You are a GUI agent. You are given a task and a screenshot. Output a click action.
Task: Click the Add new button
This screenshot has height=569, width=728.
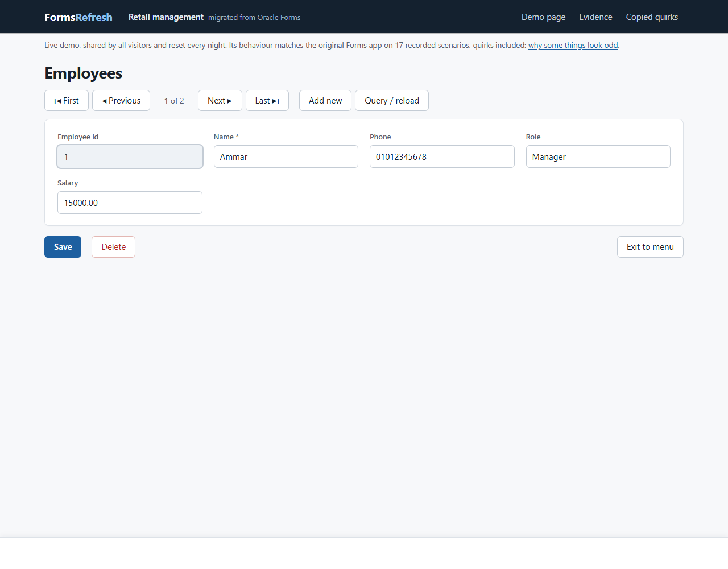(x=325, y=101)
